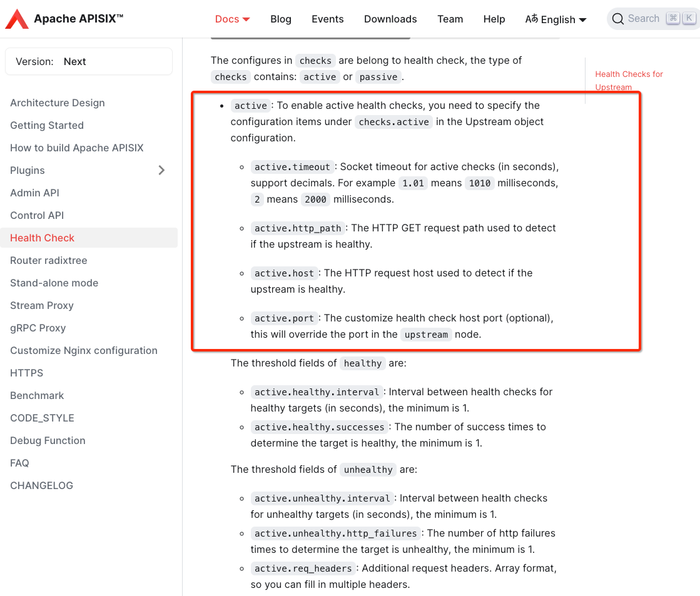Open Admin API doc

pyautogui.click(x=34, y=193)
